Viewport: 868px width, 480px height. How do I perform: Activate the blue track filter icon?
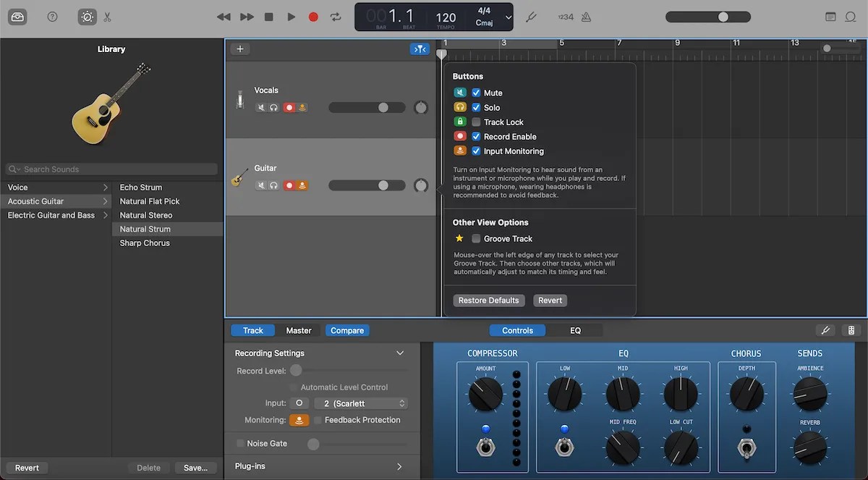[x=420, y=49]
